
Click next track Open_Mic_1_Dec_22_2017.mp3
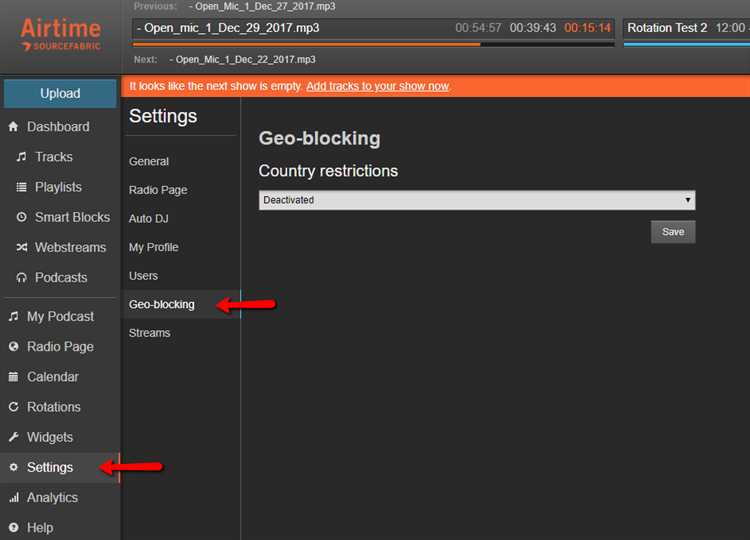pyautogui.click(x=243, y=60)
